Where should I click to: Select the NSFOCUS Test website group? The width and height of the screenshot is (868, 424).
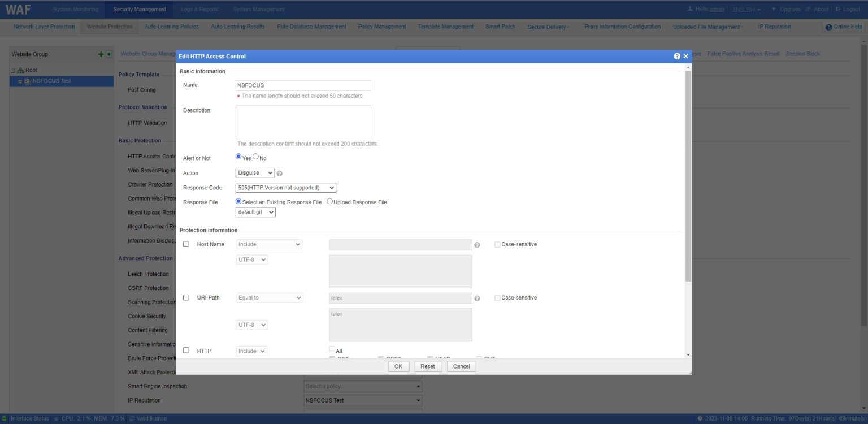point(51,80)
